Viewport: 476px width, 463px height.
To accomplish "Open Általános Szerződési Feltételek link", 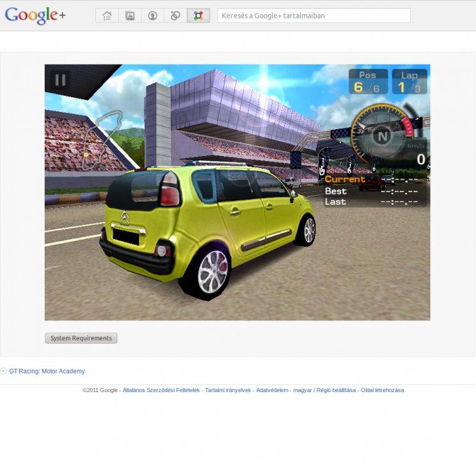I will [161, 390].
